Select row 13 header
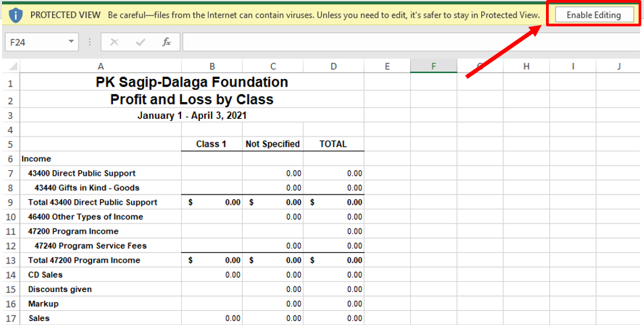The width and height of the screenshot is (644, 325). [11, 260]
